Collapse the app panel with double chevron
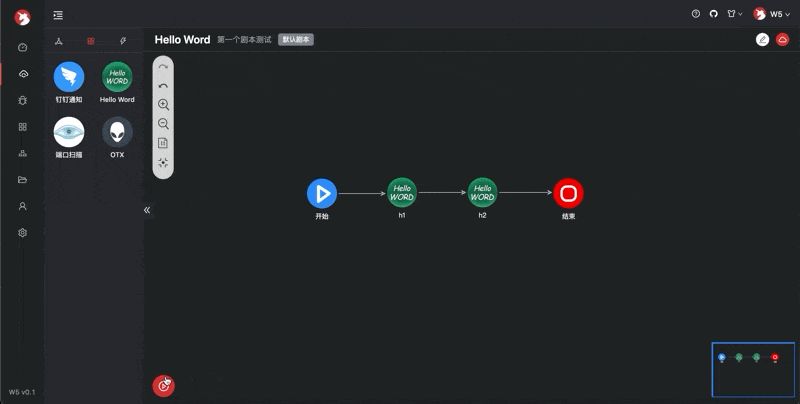This screenshot has width=800, height=404. pyautogui.click(x=147, y=210)
